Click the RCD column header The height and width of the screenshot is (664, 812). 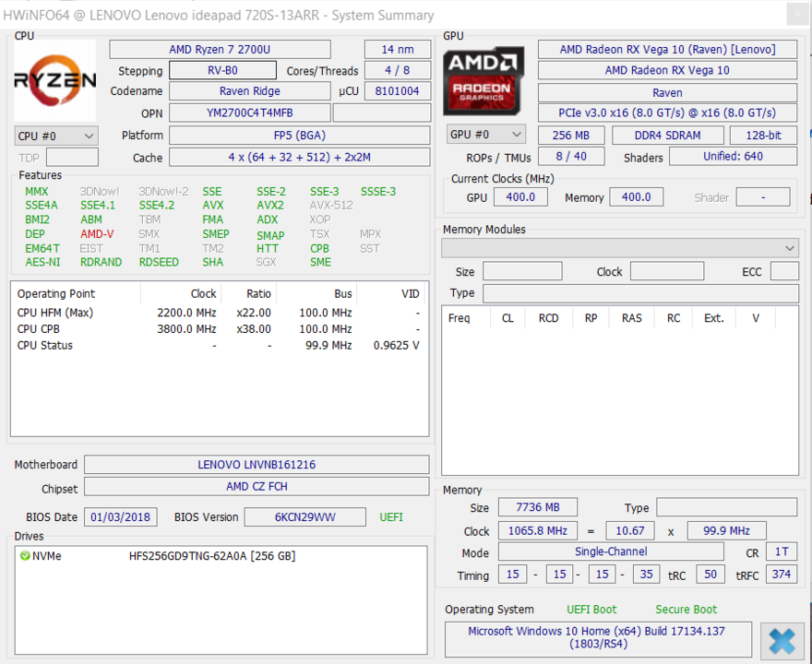click(548, 318)
